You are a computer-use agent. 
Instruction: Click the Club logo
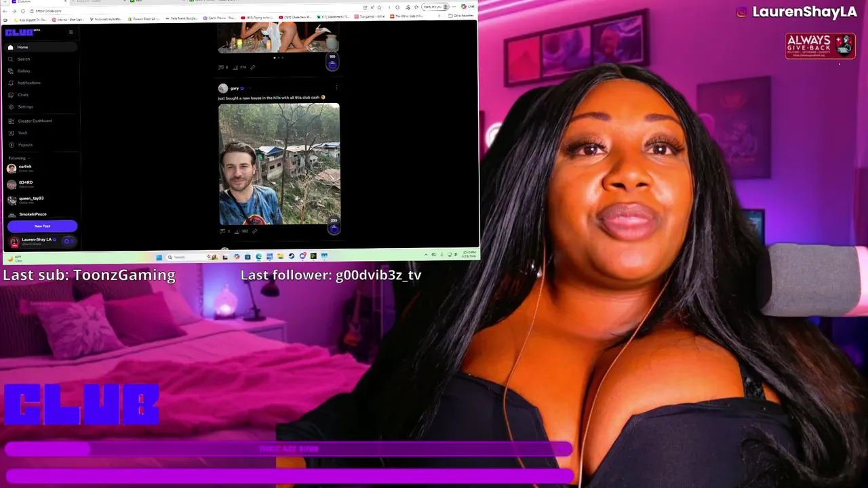pos(20,32)
